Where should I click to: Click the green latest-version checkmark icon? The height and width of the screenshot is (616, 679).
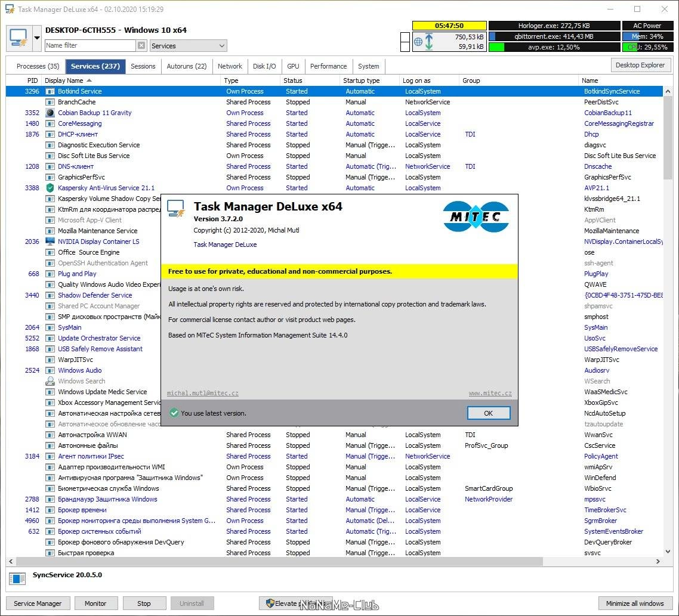click(x=174, y=413)
